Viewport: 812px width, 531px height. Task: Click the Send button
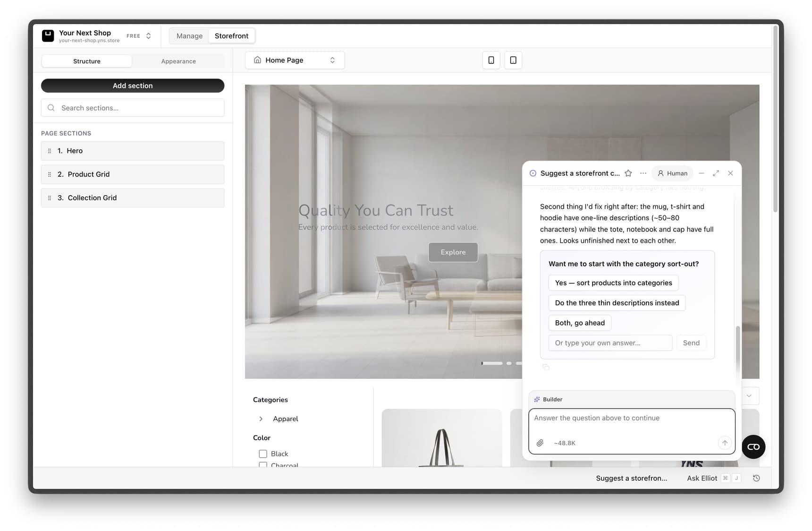(x=691, y=343)
